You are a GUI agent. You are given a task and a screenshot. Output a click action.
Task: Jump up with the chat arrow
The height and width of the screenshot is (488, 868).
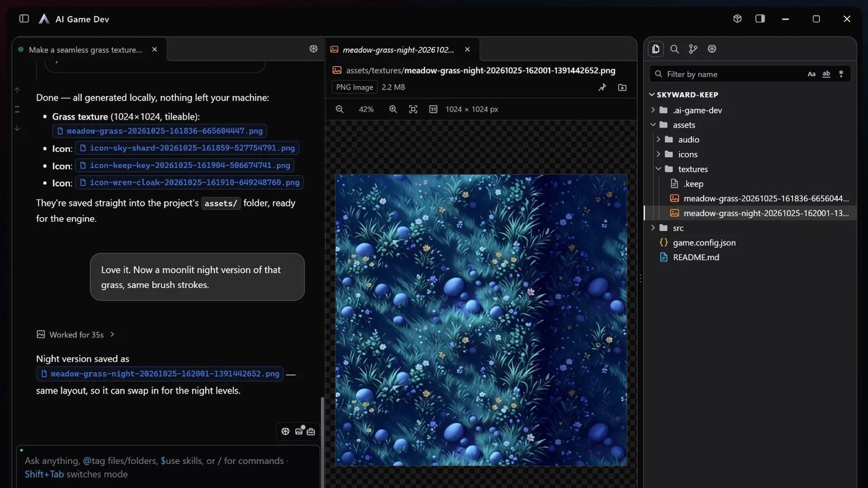click(17, 90)
